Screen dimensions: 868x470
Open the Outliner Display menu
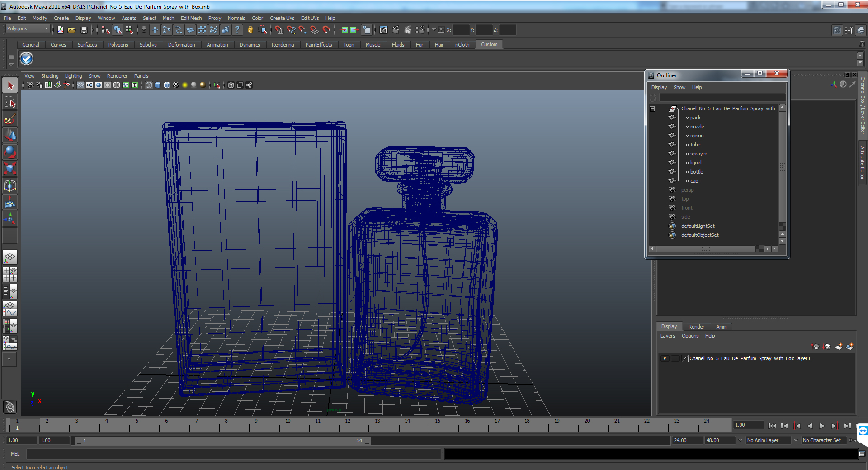(x=659, y=87)
